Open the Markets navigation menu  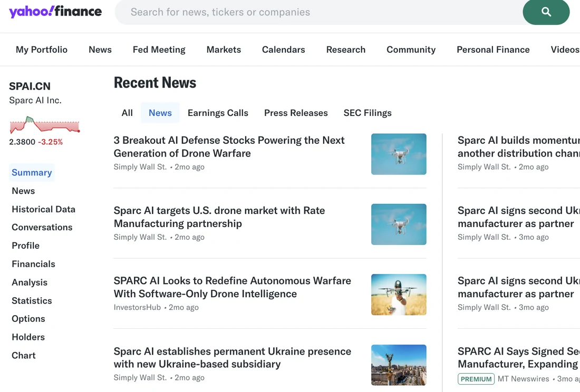point(224,50)
